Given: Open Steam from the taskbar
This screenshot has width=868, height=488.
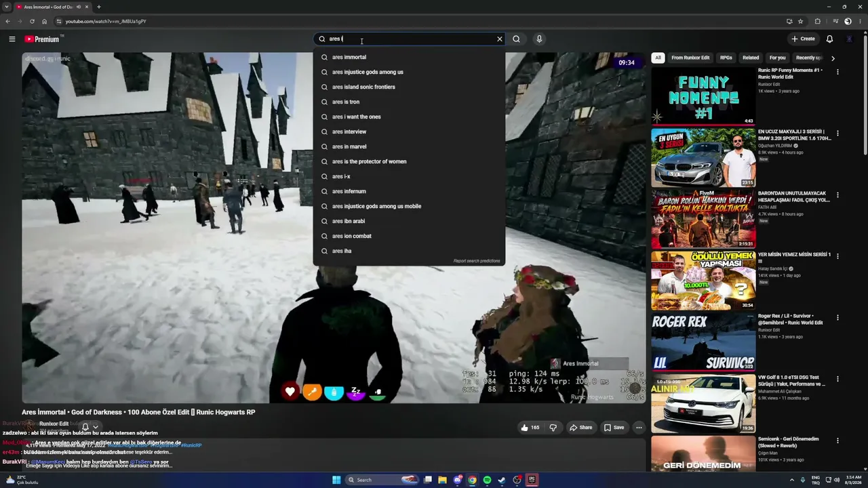Looking at the screenshot, I should [502, 480].
